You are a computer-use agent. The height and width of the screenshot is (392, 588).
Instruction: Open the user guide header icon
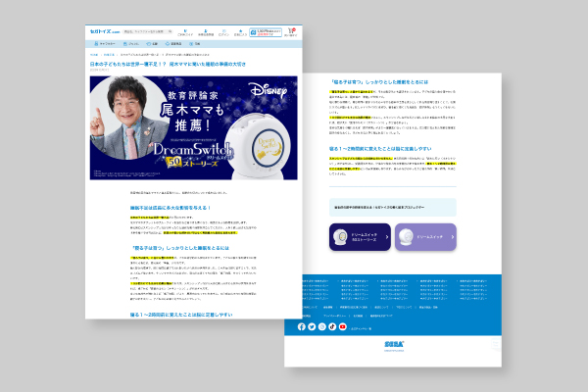[185, 32]
